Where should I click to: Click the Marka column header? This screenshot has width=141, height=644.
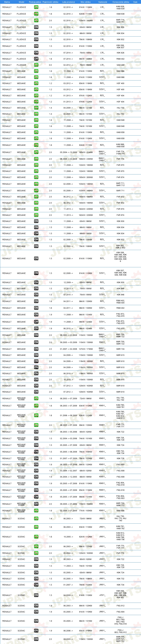click(x=7, y=2)
